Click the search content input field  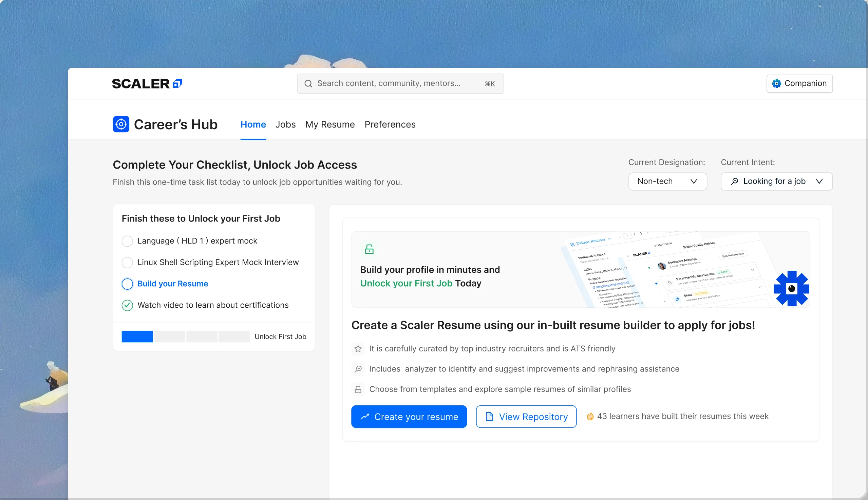[x=400, y=83]
